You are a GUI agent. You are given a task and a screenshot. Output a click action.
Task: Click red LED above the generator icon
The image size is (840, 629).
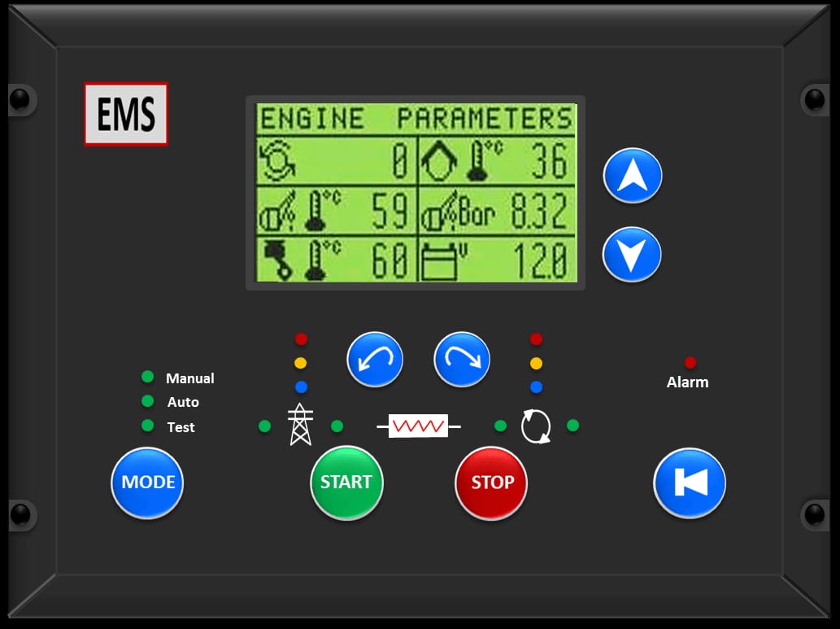536,339
